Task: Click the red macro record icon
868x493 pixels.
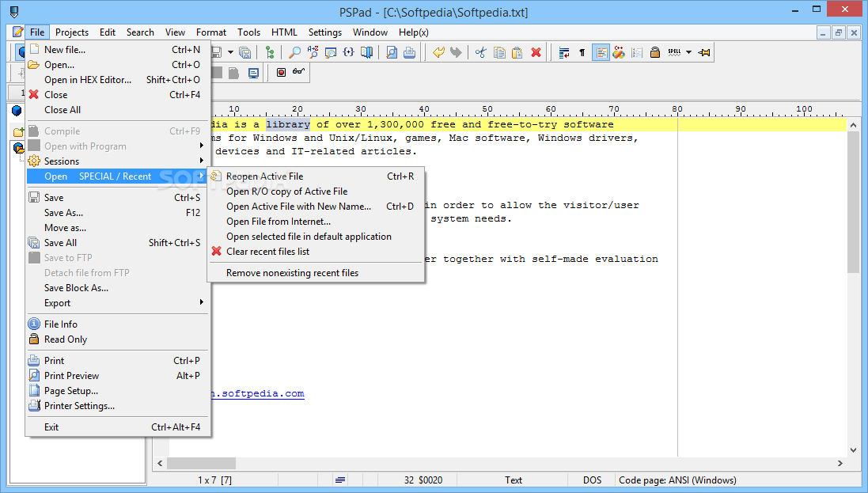Action: tap(281, 73)
